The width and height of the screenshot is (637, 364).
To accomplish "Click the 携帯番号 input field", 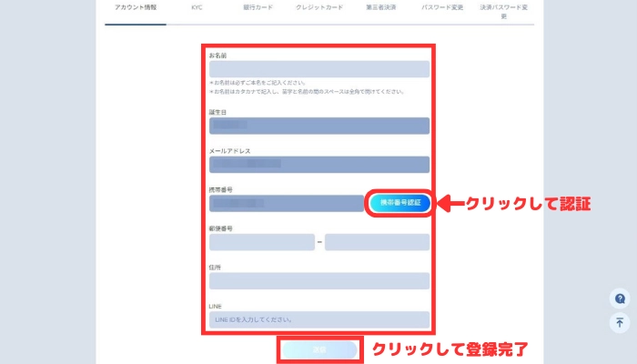I will click(x=287, y=203).
